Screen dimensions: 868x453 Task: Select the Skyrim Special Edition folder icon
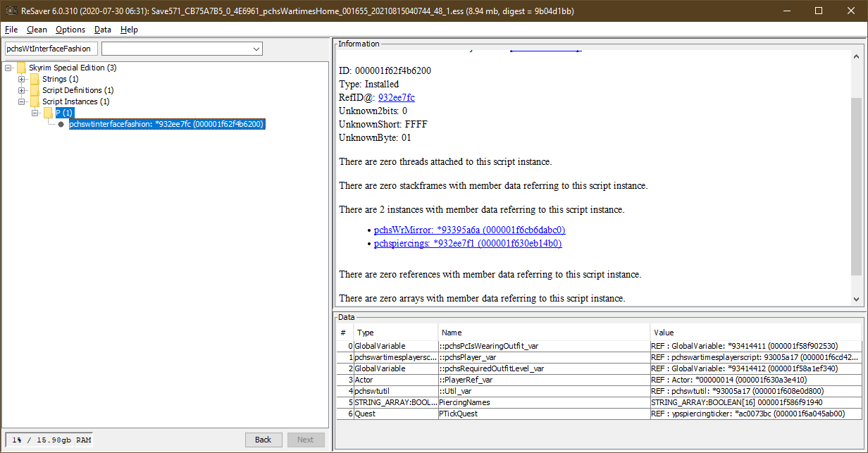(21, 68)
